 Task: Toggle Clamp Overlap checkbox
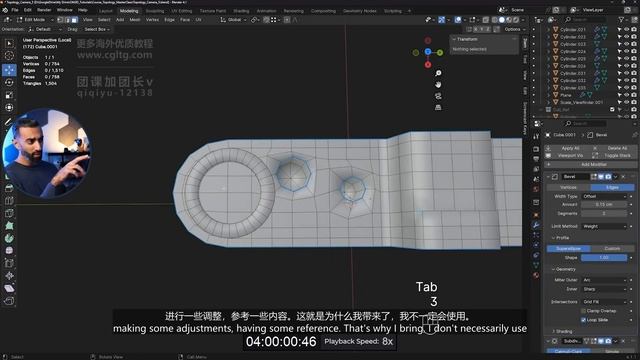(x=583, y=311)
